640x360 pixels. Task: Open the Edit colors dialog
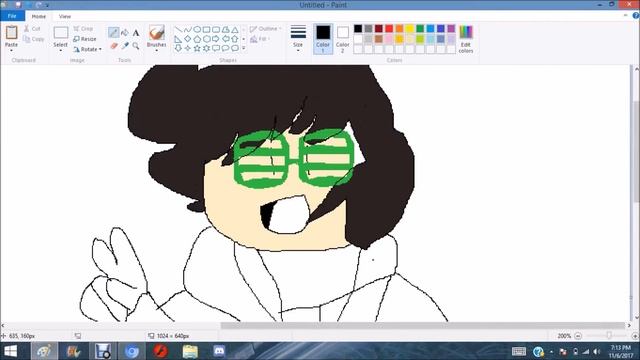(x=466, y=39)
